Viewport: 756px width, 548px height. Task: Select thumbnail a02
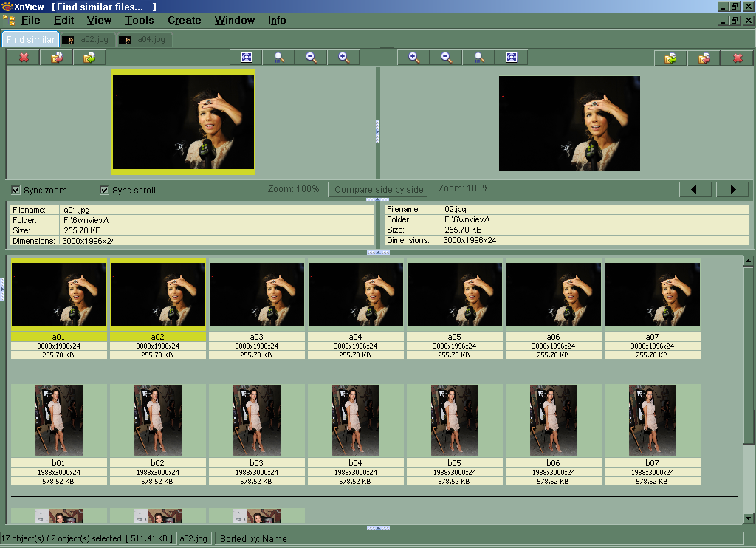tap(158, 309)
